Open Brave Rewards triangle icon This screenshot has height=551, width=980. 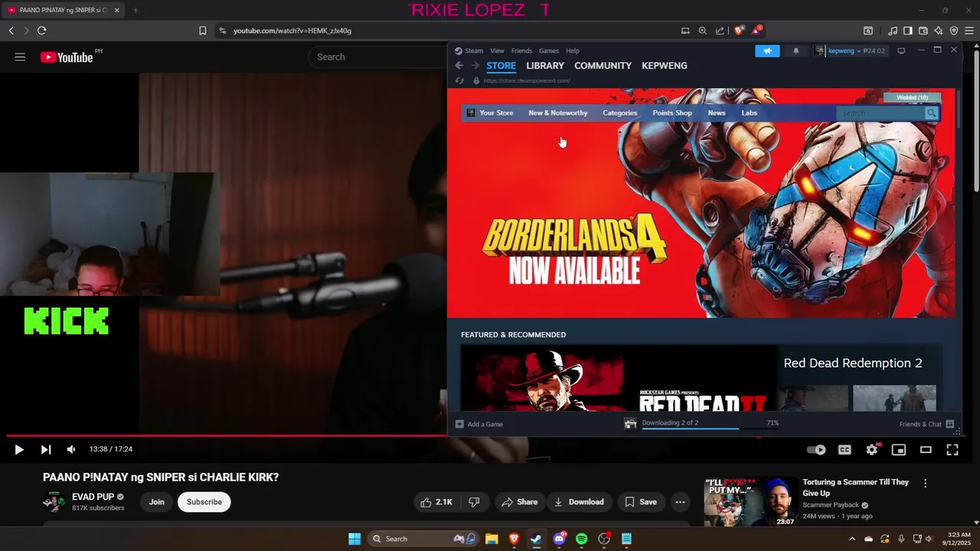[x=756, y=31]
